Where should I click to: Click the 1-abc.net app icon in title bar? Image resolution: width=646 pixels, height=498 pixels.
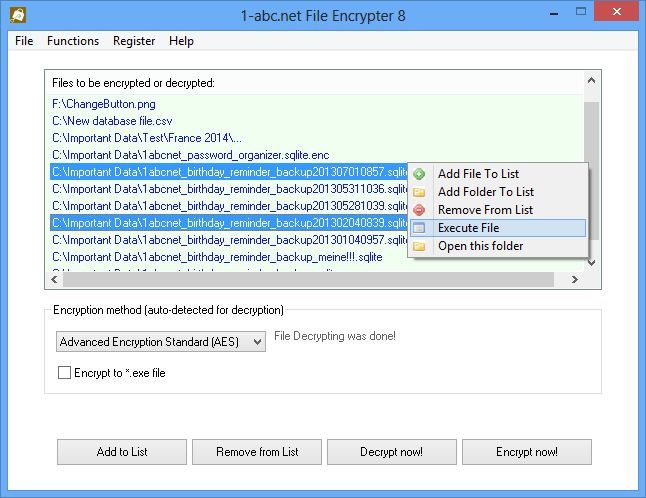[x=18, y=15]
